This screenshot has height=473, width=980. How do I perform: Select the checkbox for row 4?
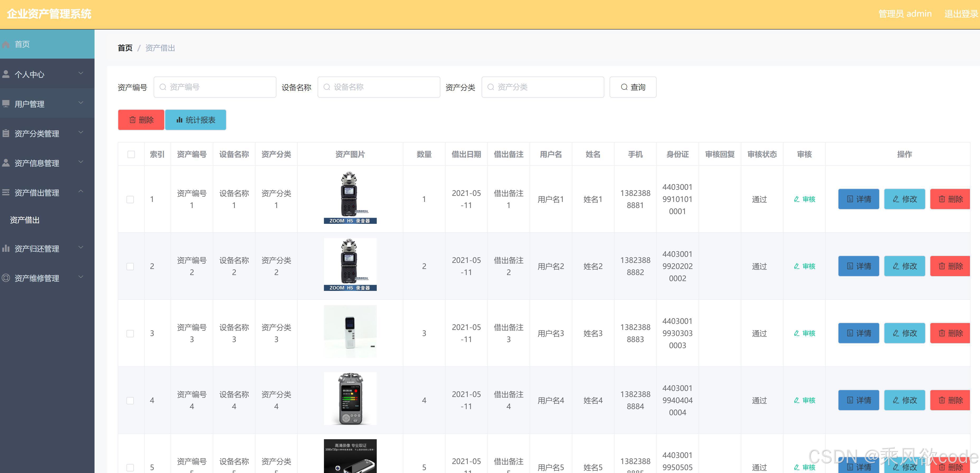click(x=130, y=401)
